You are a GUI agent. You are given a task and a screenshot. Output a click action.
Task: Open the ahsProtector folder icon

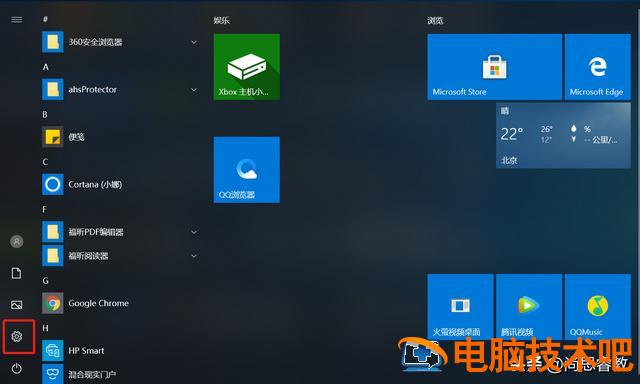pyautogui.click(x=53, y=89)
